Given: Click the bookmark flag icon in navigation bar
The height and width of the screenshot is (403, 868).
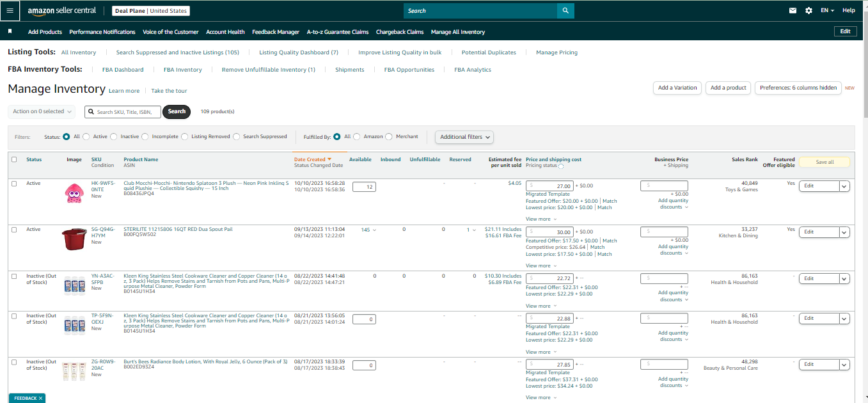Looking at the screenshot, I should point(10,31).
